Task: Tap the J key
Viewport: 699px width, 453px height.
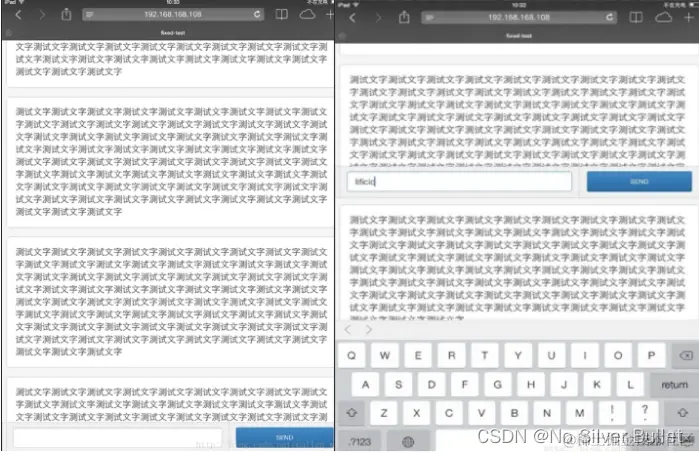Action: tap(564, 384)
